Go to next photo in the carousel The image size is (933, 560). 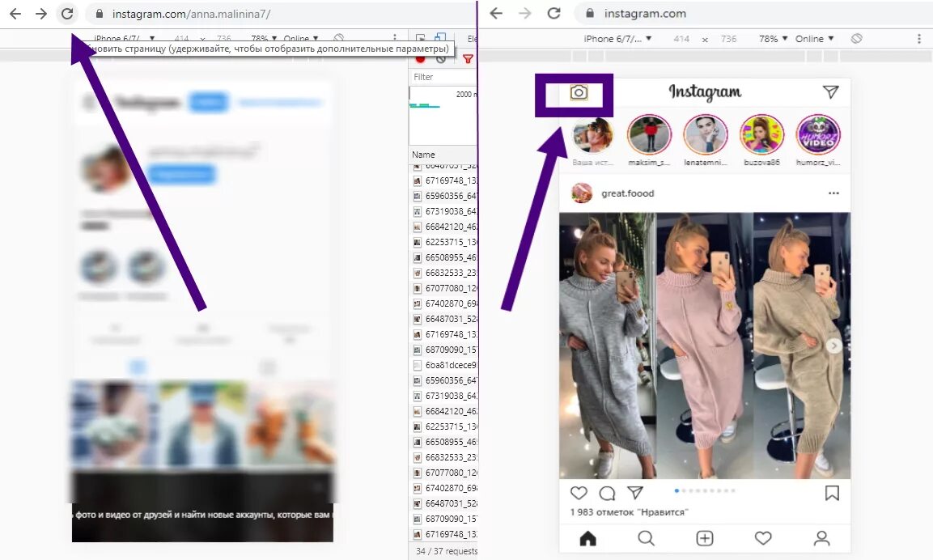click(833, 346)
